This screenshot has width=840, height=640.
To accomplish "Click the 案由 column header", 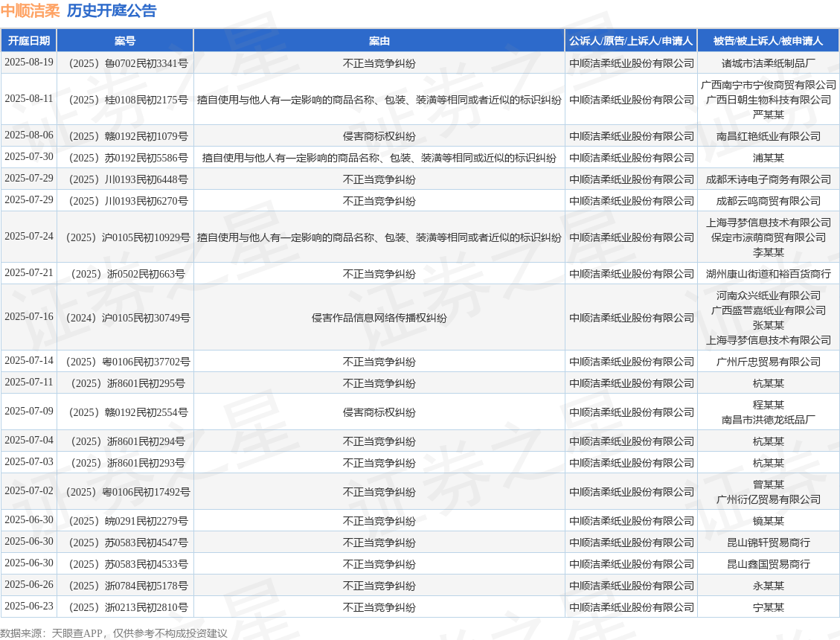I will click(379, 41).
